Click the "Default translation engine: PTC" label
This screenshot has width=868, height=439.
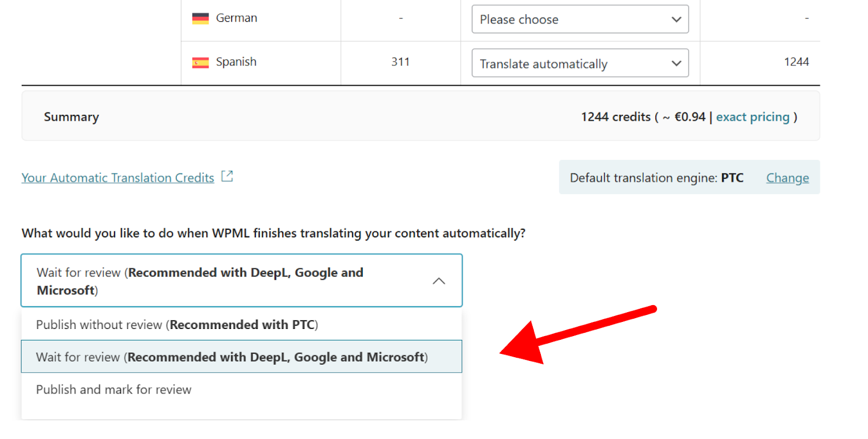click(656, 178)
